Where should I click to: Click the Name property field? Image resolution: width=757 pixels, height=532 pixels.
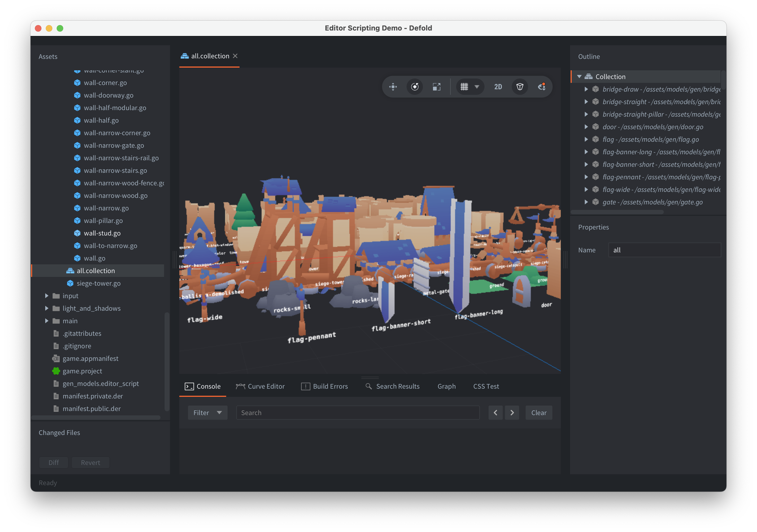point(664,250)
